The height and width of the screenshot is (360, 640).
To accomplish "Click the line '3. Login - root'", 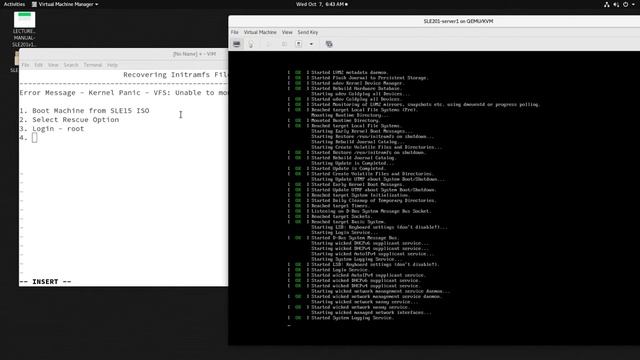I will tap(51, 129).
